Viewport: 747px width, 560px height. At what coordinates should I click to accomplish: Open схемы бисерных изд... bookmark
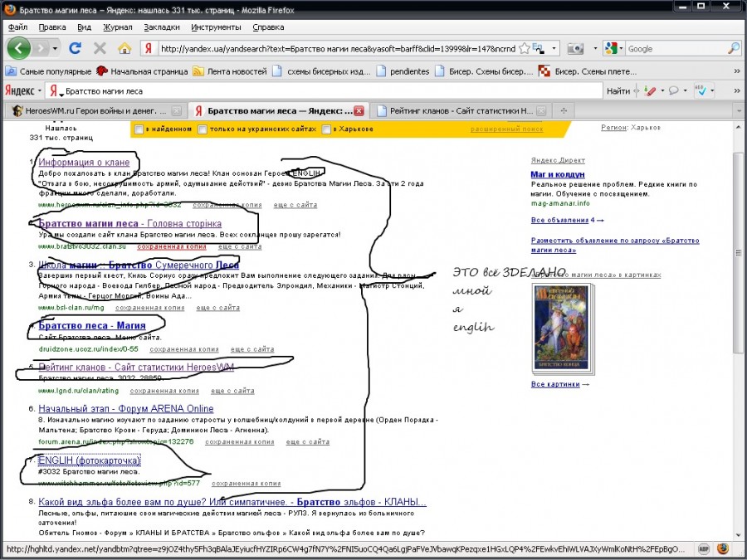click(321, 71)
